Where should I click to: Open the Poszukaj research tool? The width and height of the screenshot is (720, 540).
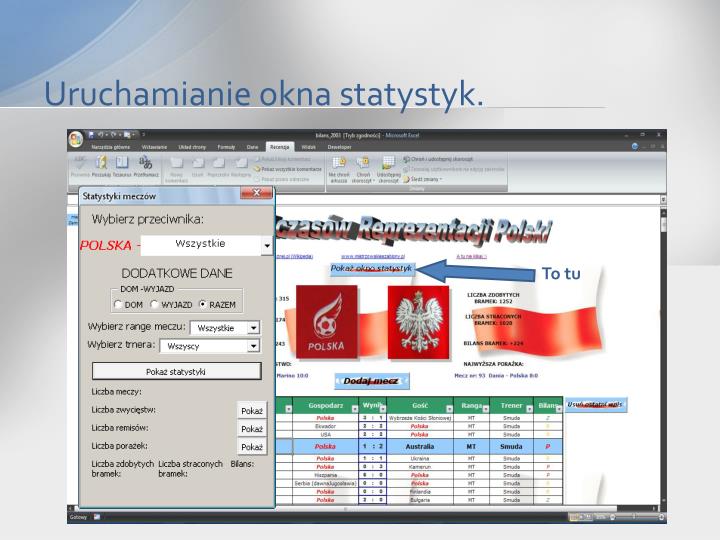coord(101,167)
